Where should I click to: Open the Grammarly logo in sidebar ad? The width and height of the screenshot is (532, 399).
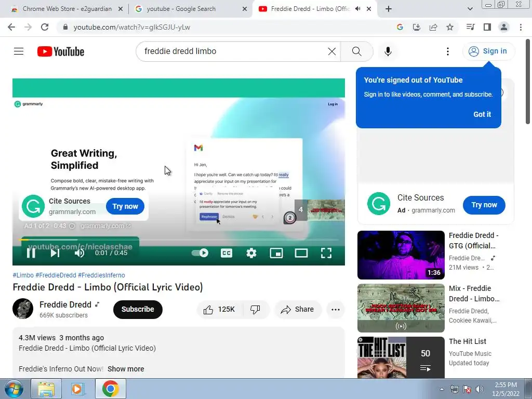(x=379, y=204)
